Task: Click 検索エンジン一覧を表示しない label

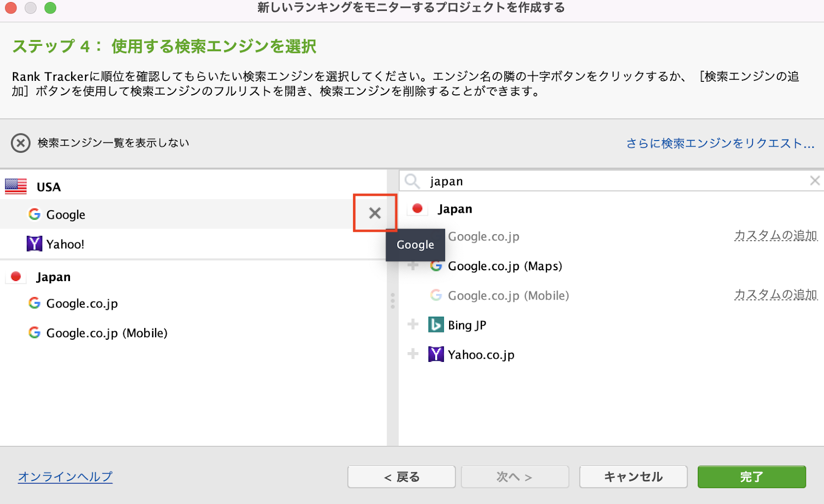Action: 113,143
